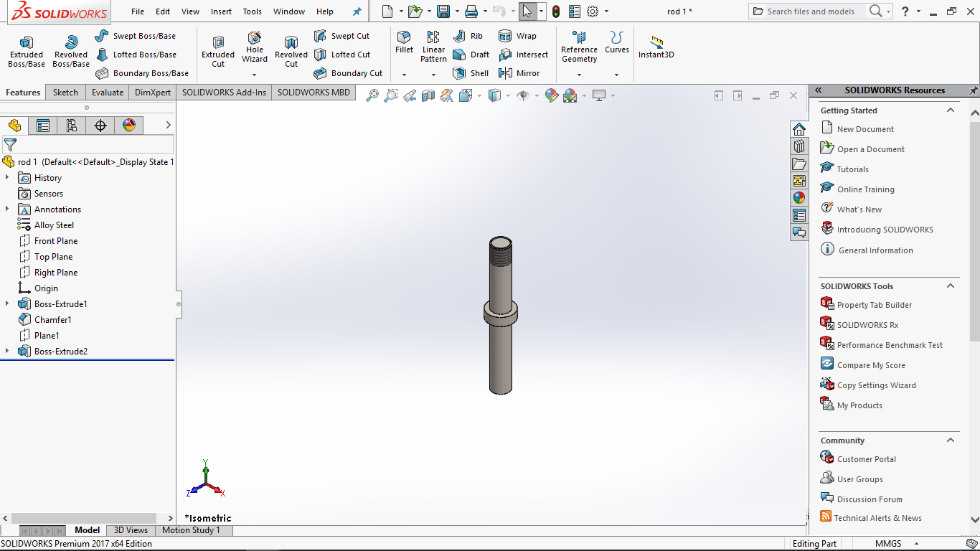Image resolution: width=980 pixels, height=551 pixels.
Task: Click the Intersect feature tool
Action: 523,55
